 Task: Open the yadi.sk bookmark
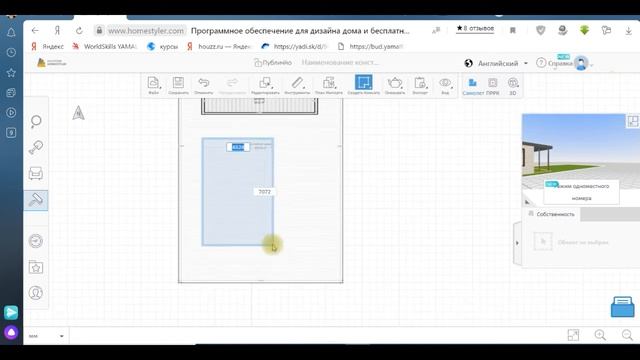click(x=295, y=47)
